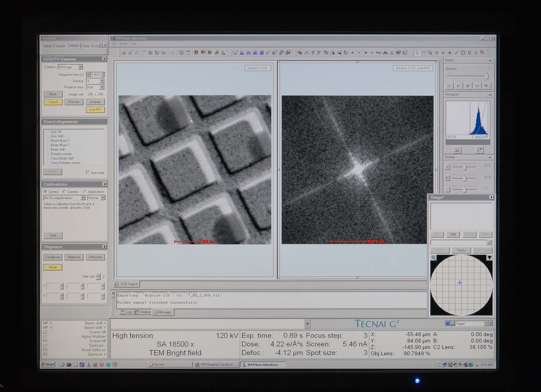Toggle the Blank beam button

(x=53, y=94)
